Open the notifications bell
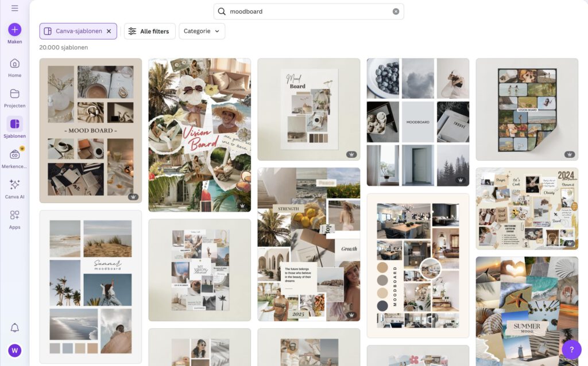Screen dimensions: 588x366 point(14,328)
